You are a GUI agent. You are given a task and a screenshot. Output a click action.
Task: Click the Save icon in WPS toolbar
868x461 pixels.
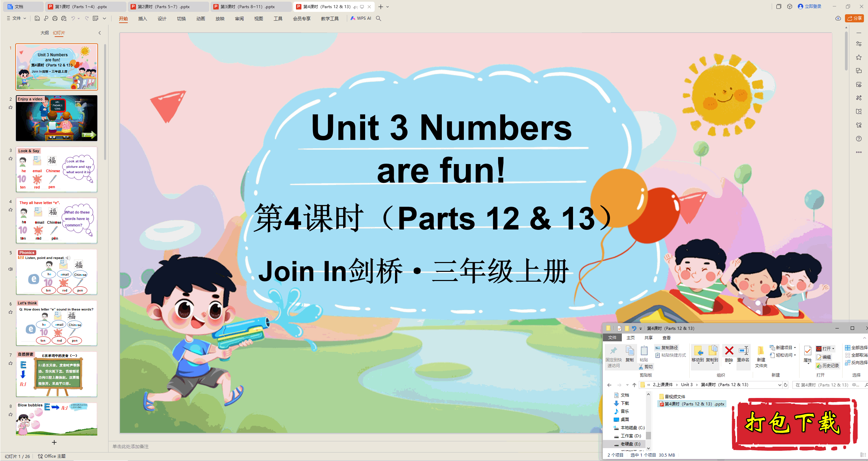click(x=37, y=18)
